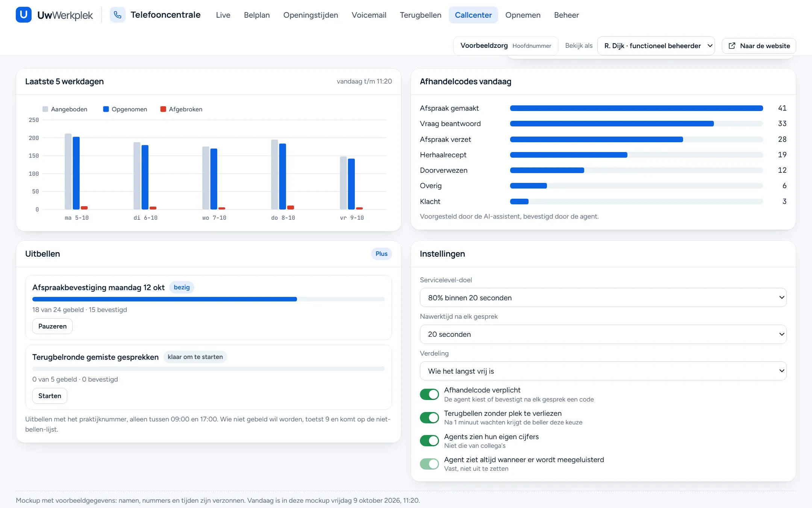Click the 'Herhaalrecept' label
The image size is (812, 508).
[x=443, y=155]
